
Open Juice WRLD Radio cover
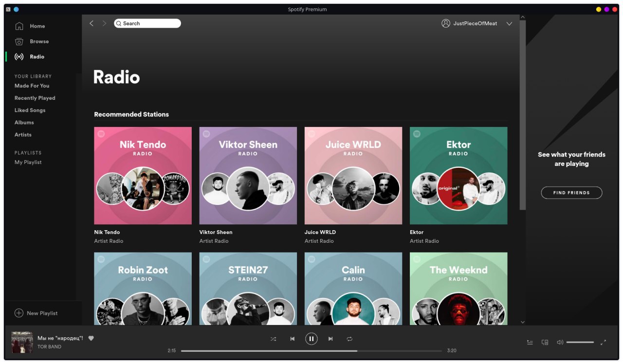[353, 176]
